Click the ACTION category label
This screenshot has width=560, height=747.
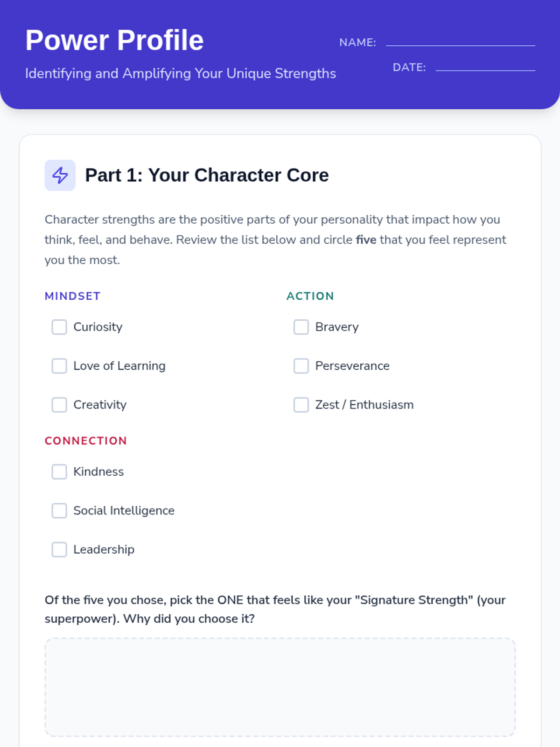click(310, 296)
